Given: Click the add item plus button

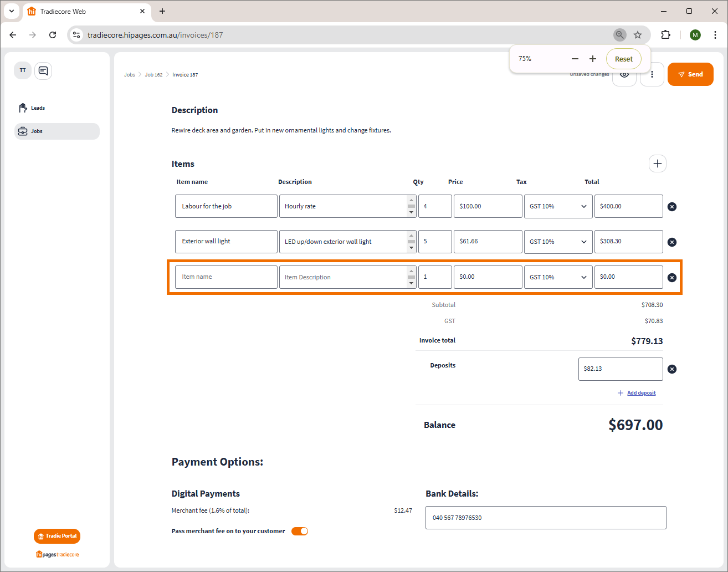Looking at the screenshot, I should pos(657,164).
